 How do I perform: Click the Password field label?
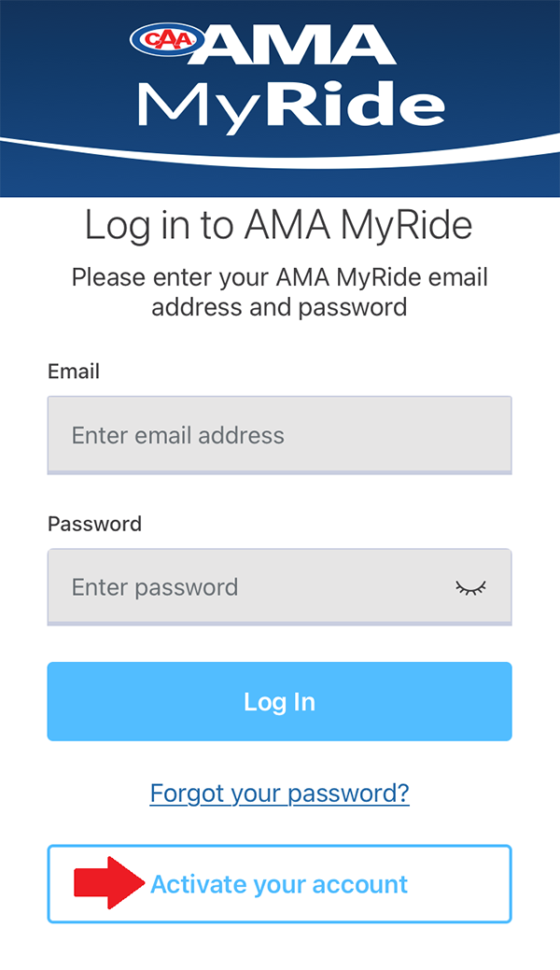[94, 524]
